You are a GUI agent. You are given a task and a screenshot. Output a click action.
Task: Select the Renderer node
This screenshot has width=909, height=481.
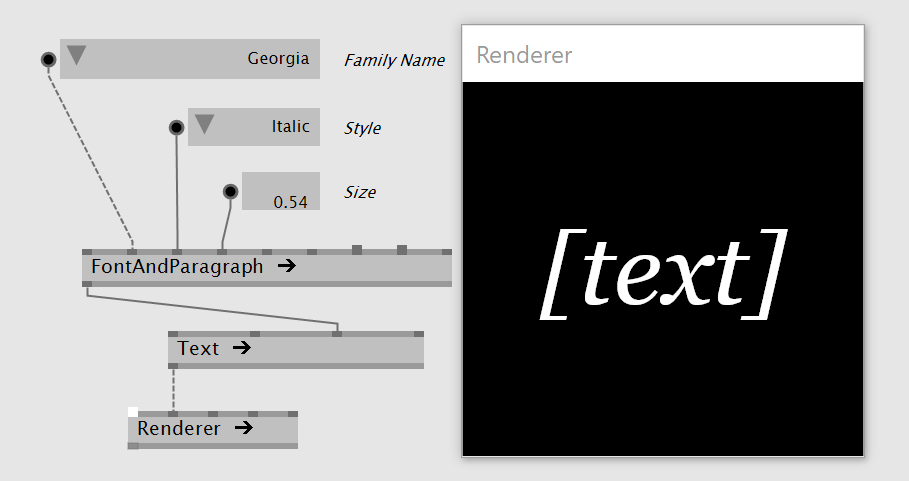213,429
